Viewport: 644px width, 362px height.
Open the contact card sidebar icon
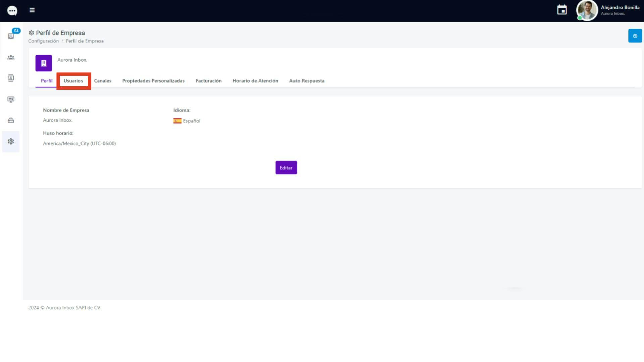point(11,78)
